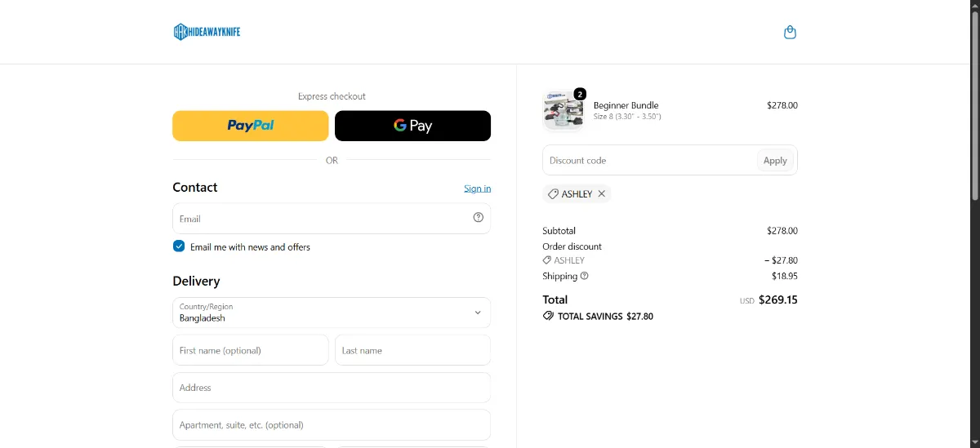Click the Subtotal $278.00 value
This screenshot has height=448, width=980.
(x=782, y=231)
